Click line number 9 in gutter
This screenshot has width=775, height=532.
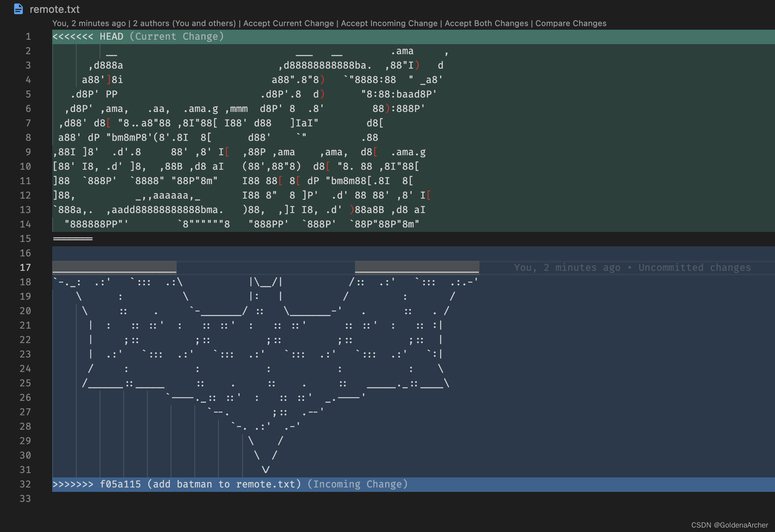[x=28, y=152]
